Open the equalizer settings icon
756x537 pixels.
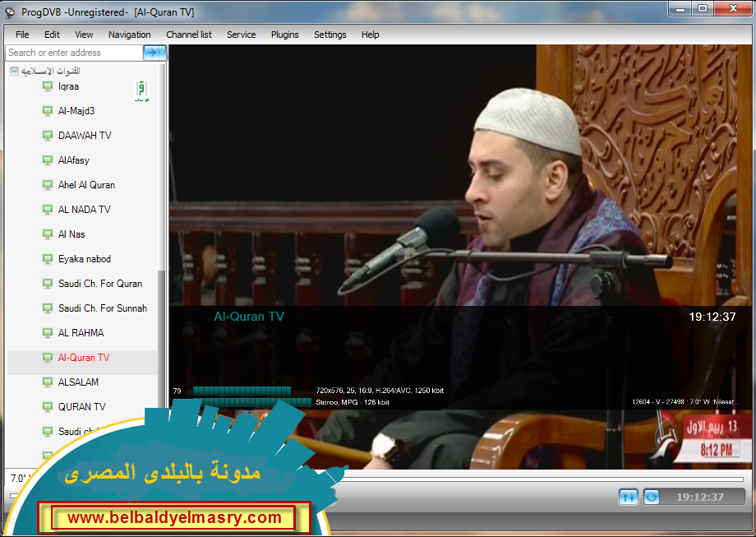pos(629,497)
